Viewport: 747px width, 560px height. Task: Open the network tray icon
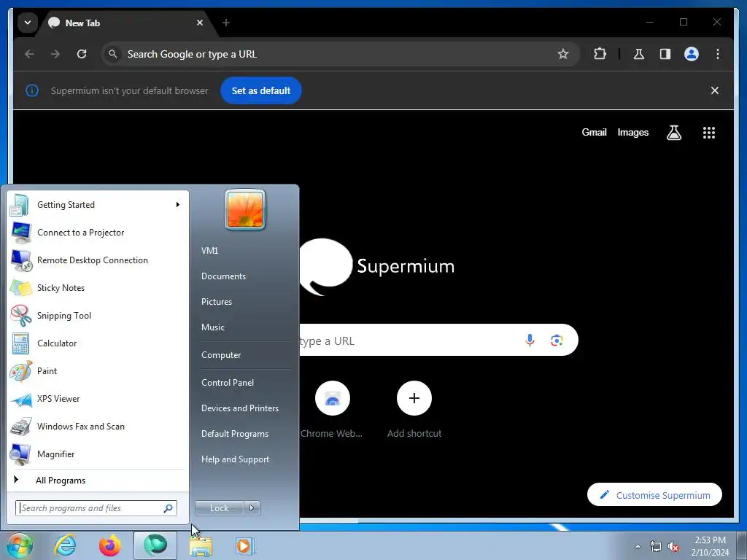(656, 546)
